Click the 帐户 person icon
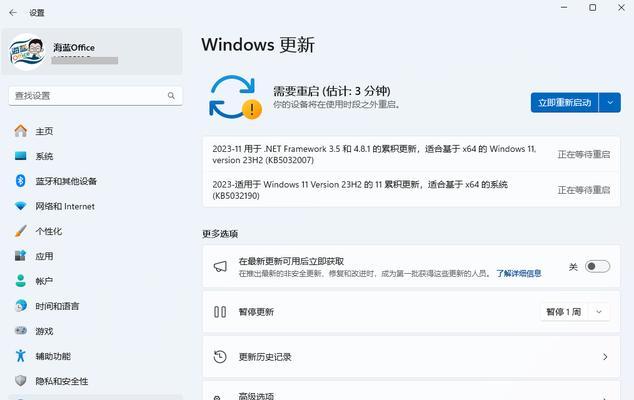 [x=21, y=281]
